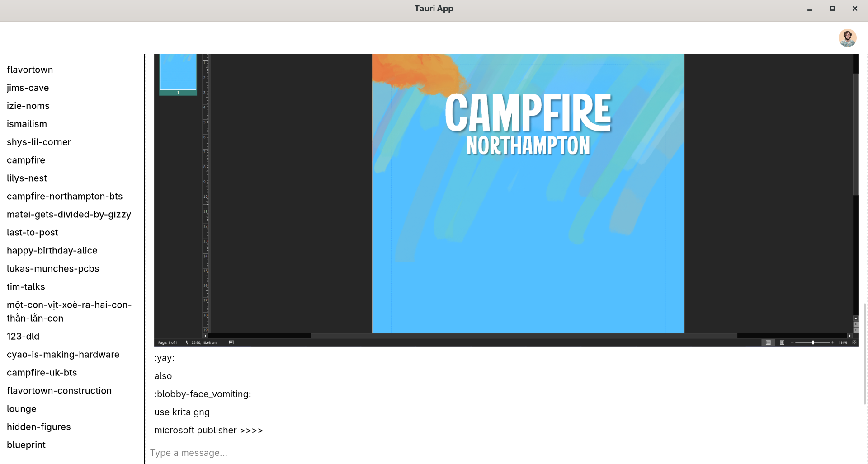Maximize the Tauri App window
868x464 pixels.
(x=832, y=9)
